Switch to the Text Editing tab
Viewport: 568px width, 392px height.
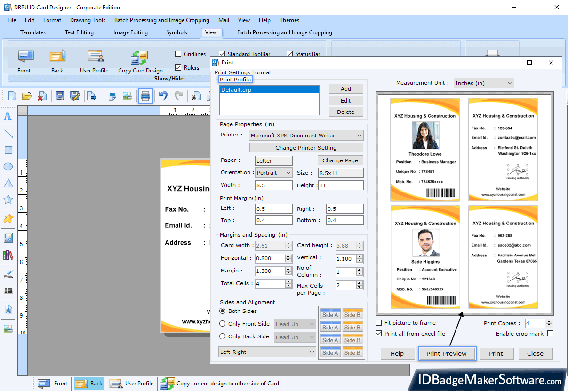(x=79, y=32)
